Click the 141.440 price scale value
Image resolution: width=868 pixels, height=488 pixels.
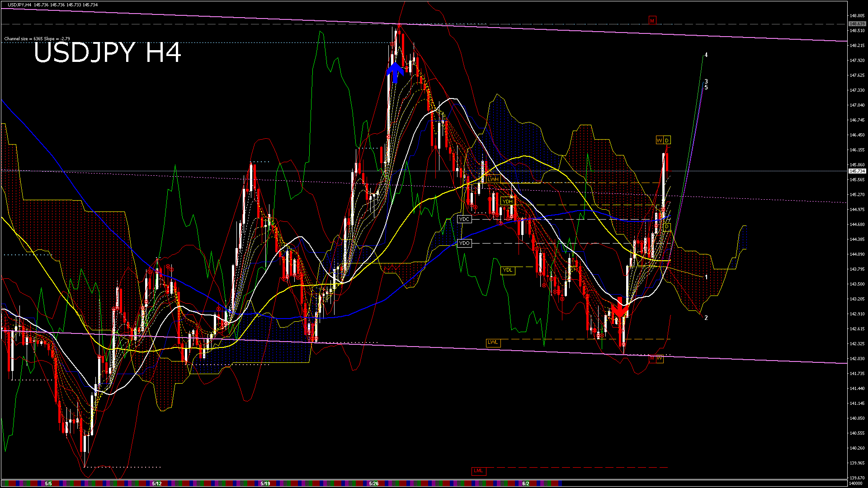tap(857, 389)
